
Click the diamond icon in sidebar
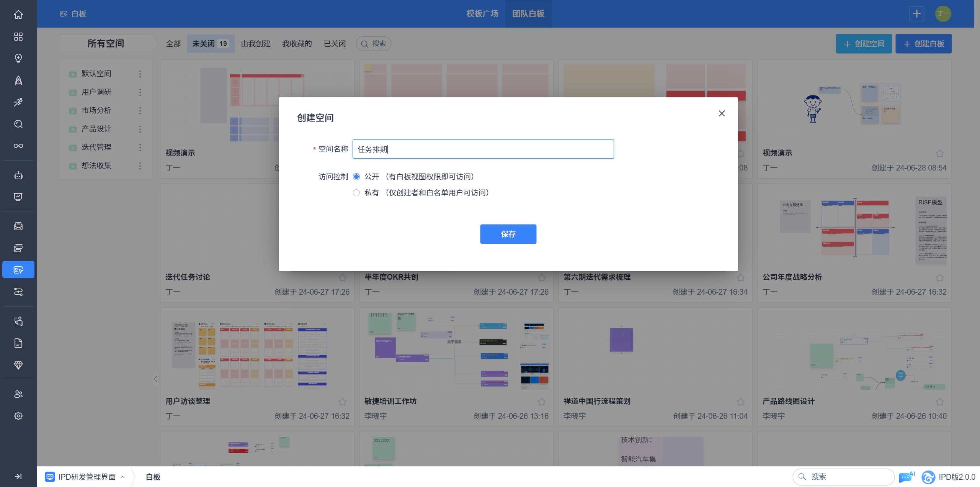tap(18, 365)
